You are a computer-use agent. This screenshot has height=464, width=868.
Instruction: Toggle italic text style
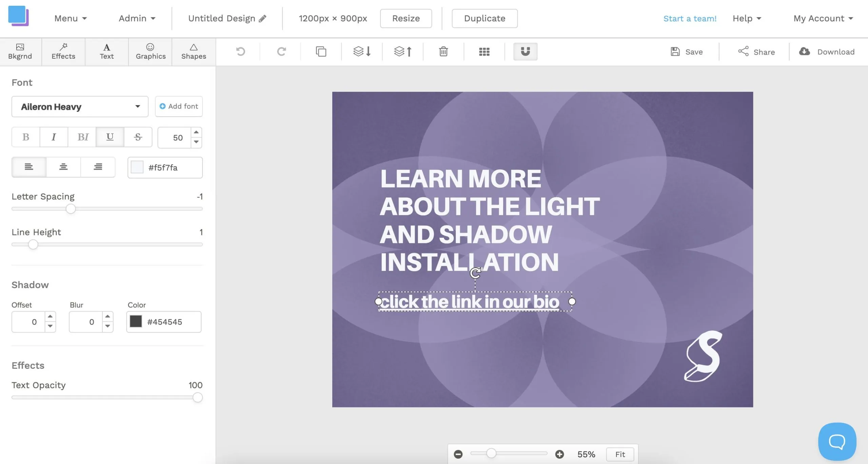[x=54, y=137]
